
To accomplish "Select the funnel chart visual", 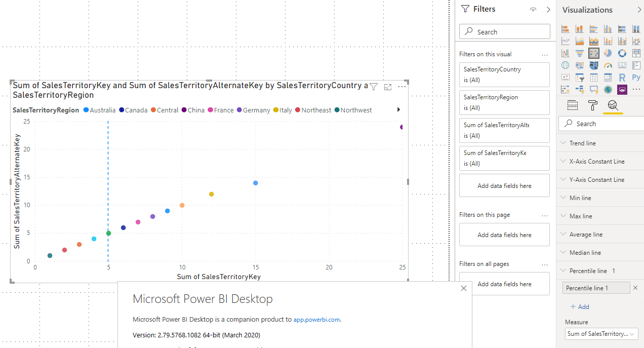I will tap(580, 53).
